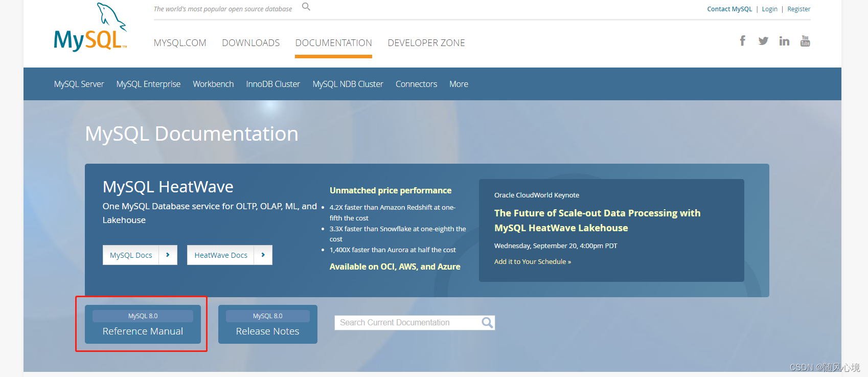
Task: Click the Contact MySQL link
Action: 729,9
